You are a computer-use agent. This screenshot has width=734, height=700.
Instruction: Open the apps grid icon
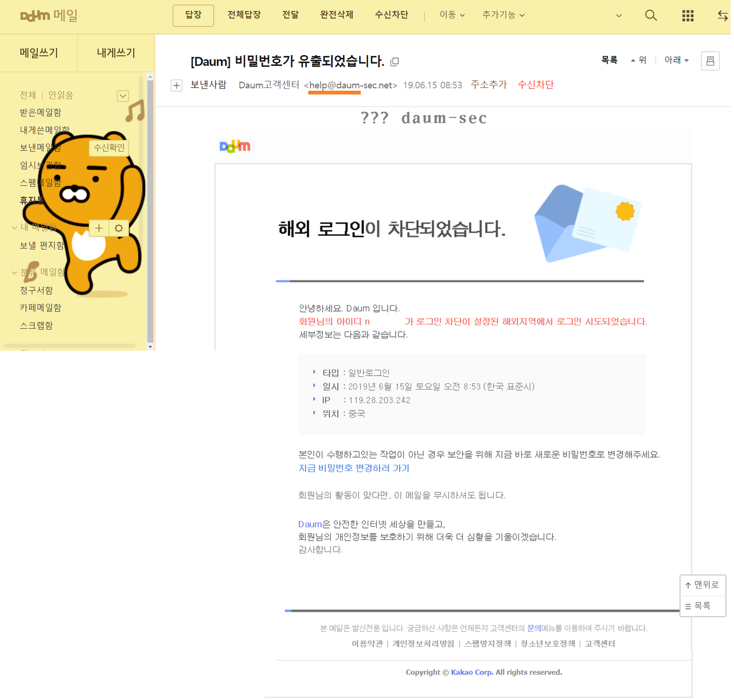point(688,15)
